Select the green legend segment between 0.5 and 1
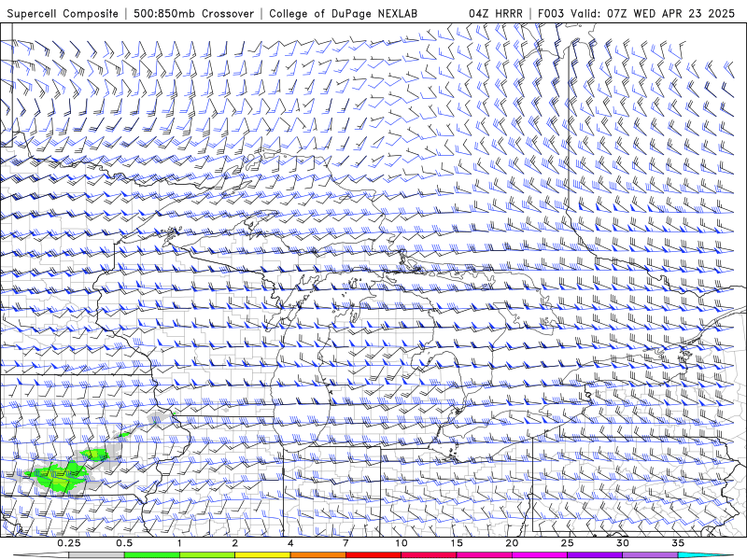The image size is (747, 560). point(152,555)
